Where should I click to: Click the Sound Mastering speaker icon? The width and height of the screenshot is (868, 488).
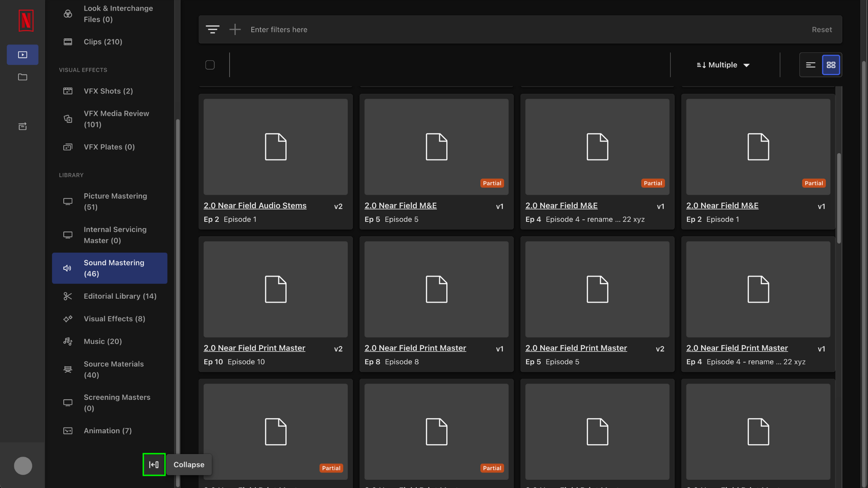click(x=67, y=268)
